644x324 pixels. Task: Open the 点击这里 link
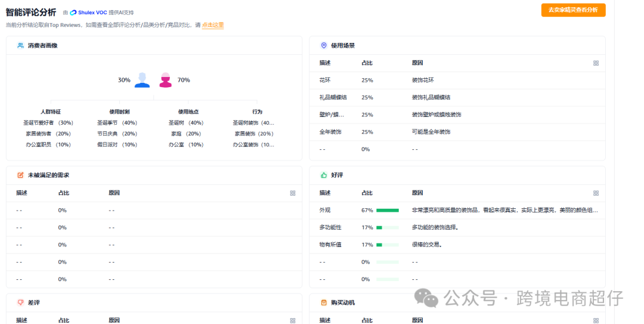213,25
